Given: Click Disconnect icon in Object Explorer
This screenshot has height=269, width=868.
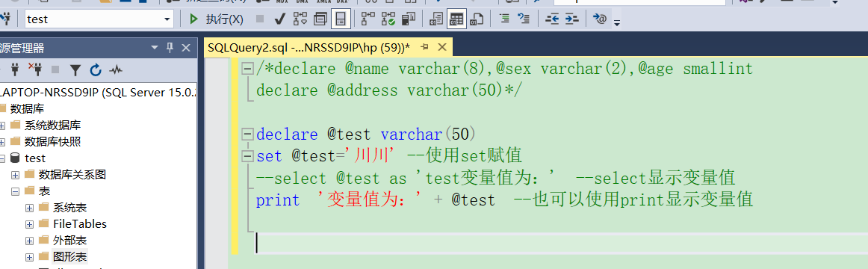Looking at the screenshot, I should coord(35,69).
